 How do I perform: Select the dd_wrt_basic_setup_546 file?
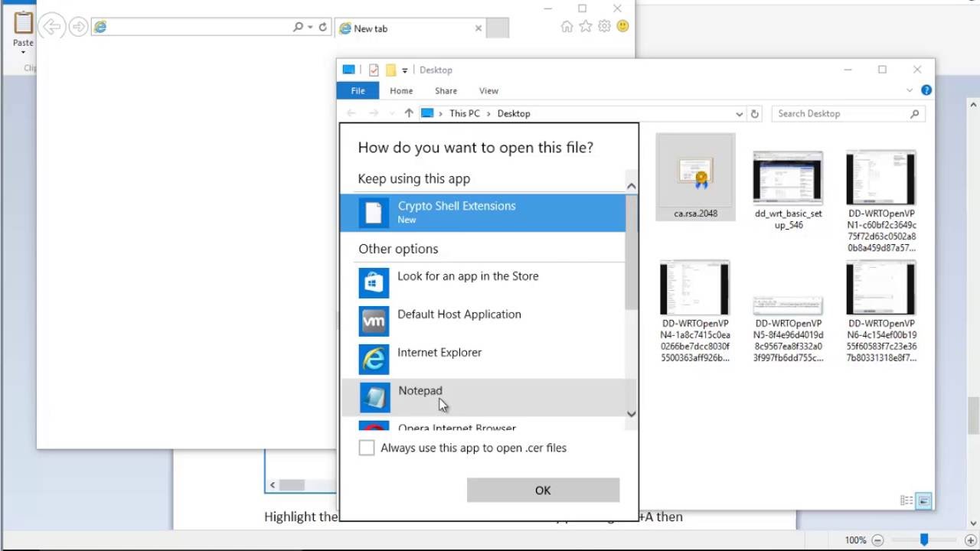(788, 191)
